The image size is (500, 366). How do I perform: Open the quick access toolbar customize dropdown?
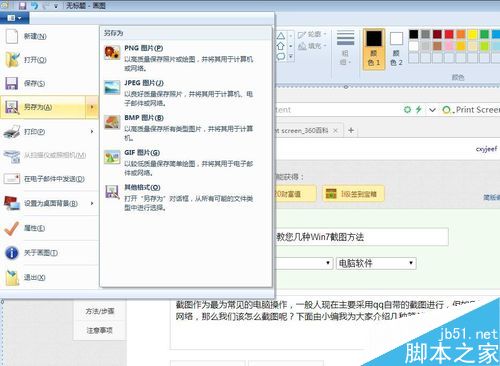[56, 6]
